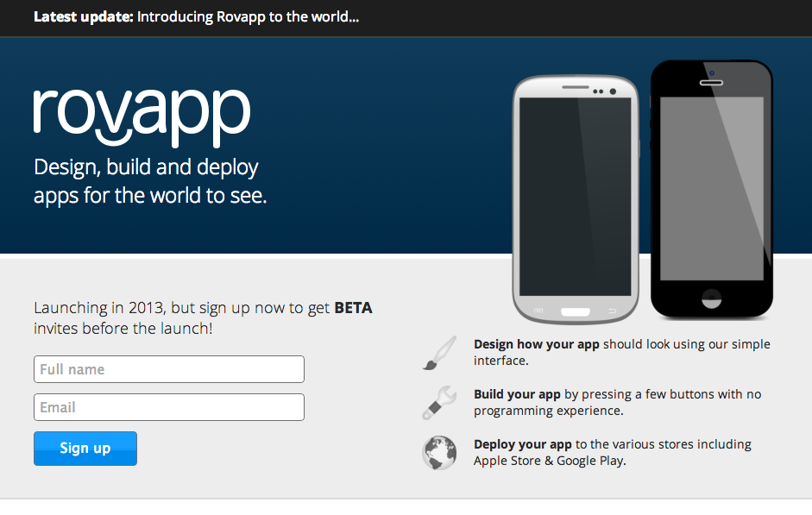The image size is (812, 515).
Task: Click the 'Deploy your app' heading
Action: coord(523,444)
